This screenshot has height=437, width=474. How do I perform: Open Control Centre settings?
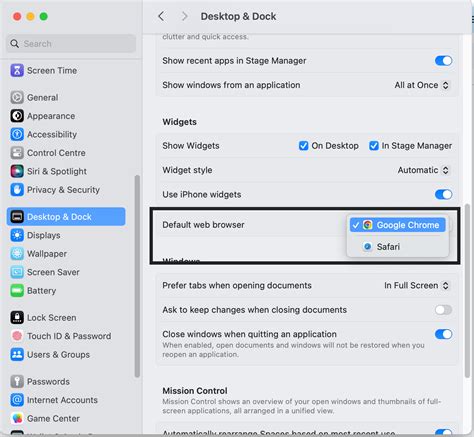66,153
